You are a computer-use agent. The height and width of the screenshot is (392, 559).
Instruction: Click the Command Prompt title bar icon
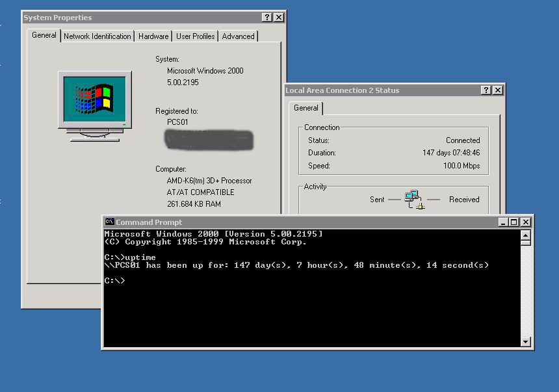pos(109,222)
